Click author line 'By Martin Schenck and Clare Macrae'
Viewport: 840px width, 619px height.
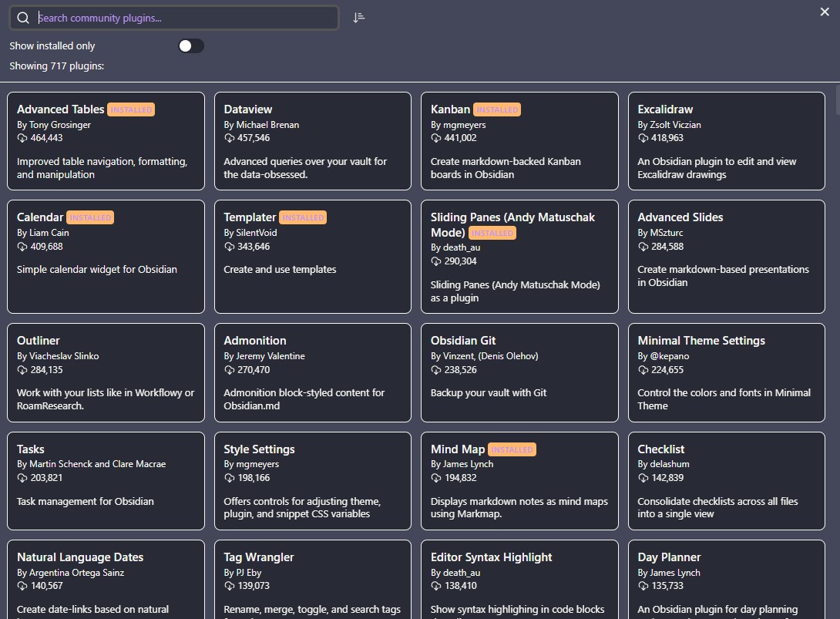(x=92, y=464)
